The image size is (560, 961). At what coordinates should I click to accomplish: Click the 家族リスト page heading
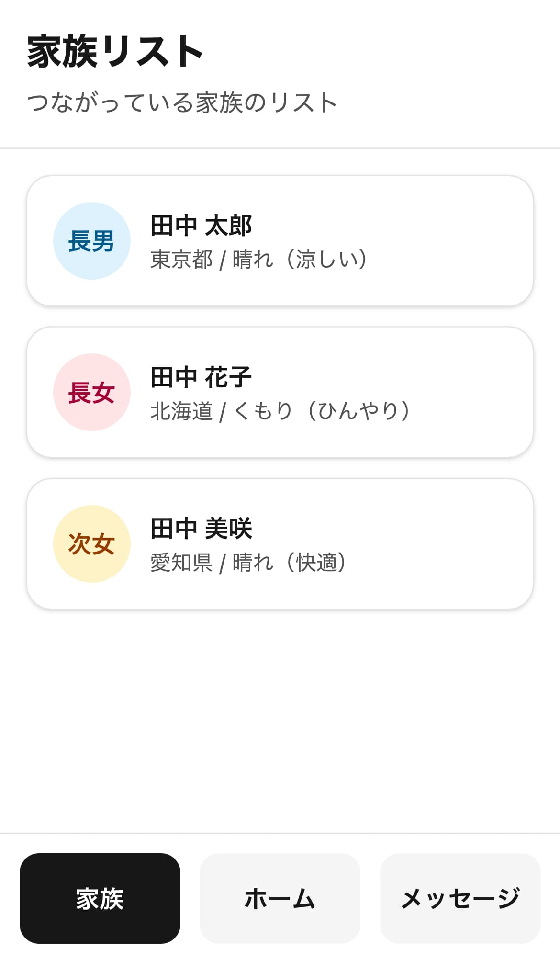pyautogui.click(x=115, y=51)
